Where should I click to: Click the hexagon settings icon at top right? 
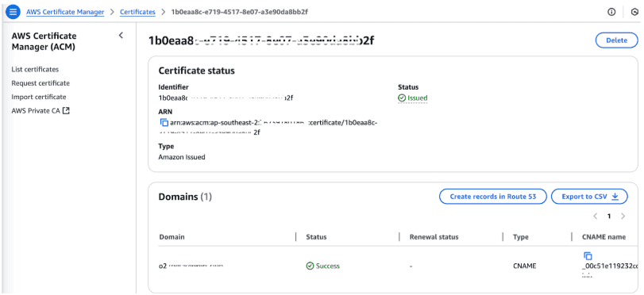pos(634,12)
